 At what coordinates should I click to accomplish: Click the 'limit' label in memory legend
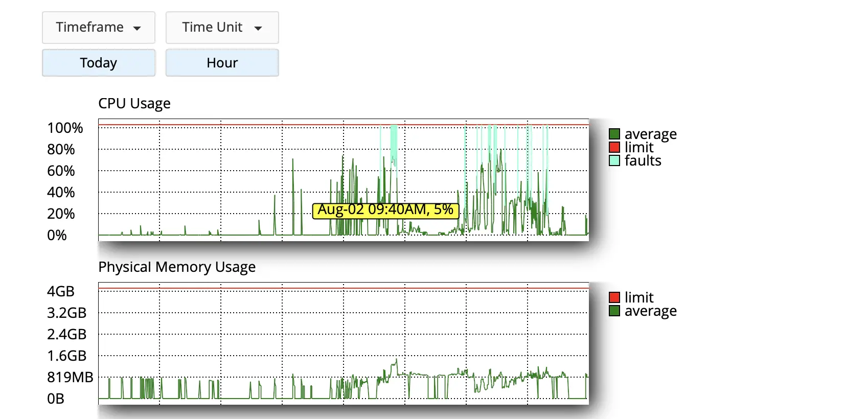coord(639,297)
